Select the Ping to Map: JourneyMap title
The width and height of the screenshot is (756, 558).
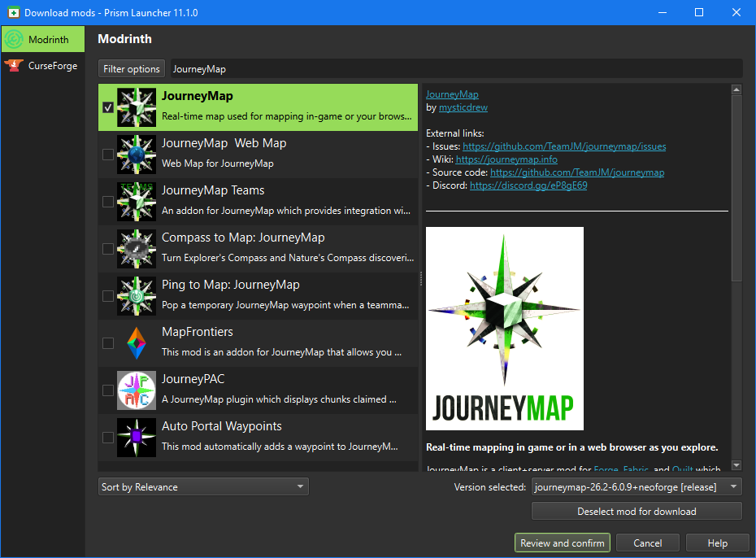231,285
